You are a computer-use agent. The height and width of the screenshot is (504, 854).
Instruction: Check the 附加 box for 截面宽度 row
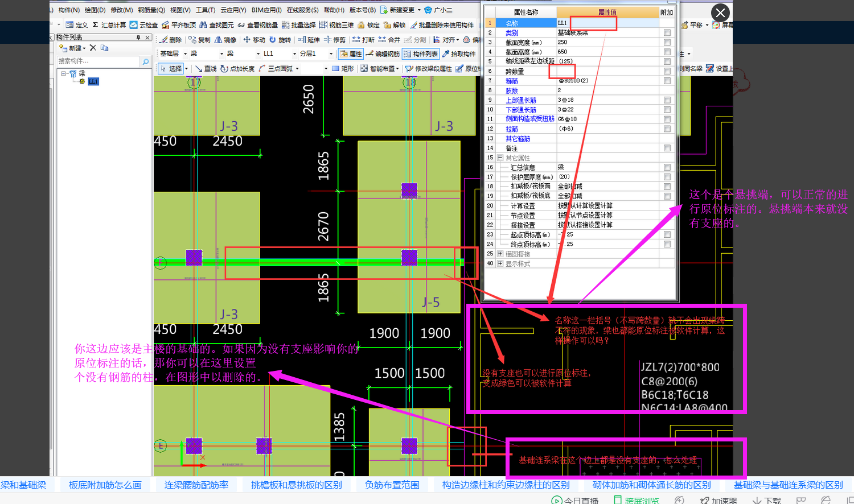point(667,42)
